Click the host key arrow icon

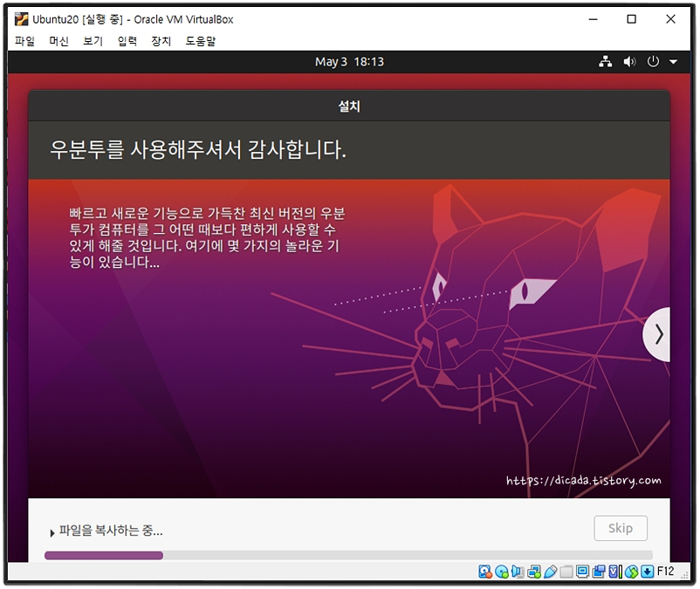(647, 572)
